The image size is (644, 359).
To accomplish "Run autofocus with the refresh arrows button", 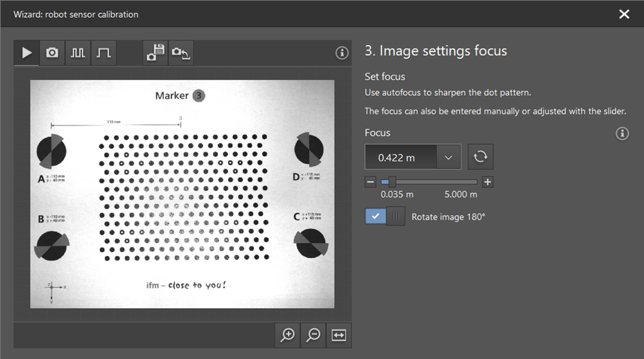I will click(x=479, y=157).
